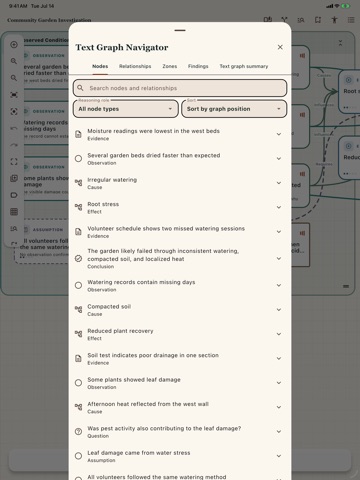Click the battery indicator in status bar

coord(346,6)
